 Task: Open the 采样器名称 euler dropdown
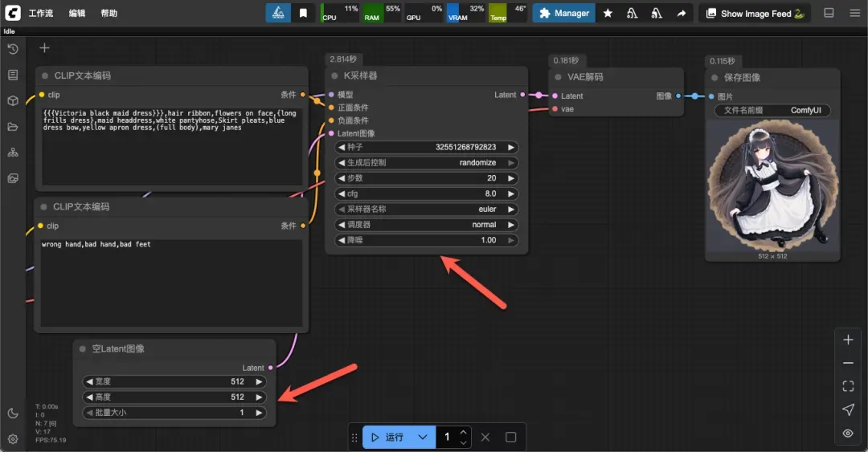[x=426, y=209]
